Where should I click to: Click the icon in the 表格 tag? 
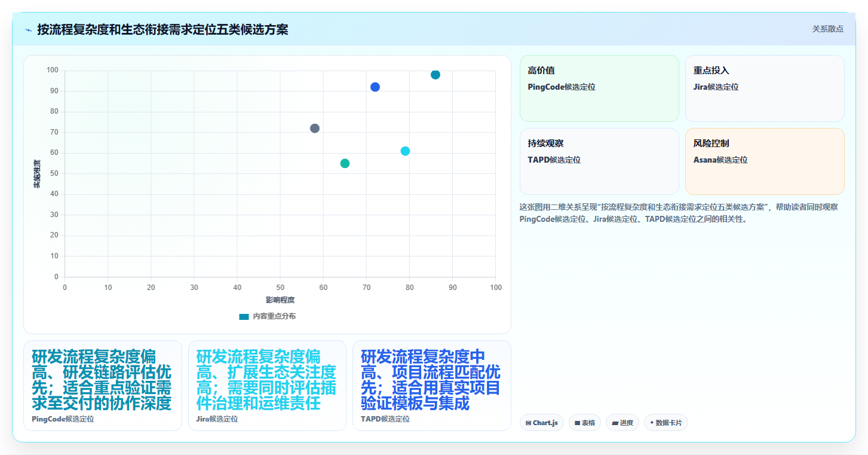[x=578, y=423]
